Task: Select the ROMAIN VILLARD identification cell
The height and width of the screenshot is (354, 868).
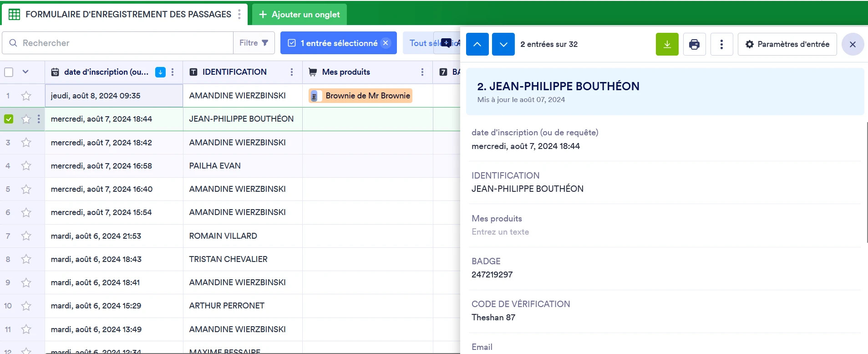Action: 243,236
